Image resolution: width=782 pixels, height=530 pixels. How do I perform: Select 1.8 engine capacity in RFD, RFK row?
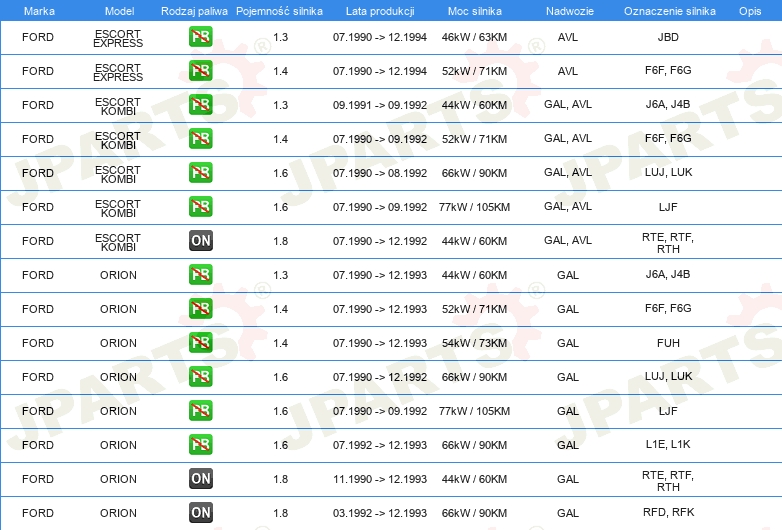pyautogui.click(x=281, y=513)
